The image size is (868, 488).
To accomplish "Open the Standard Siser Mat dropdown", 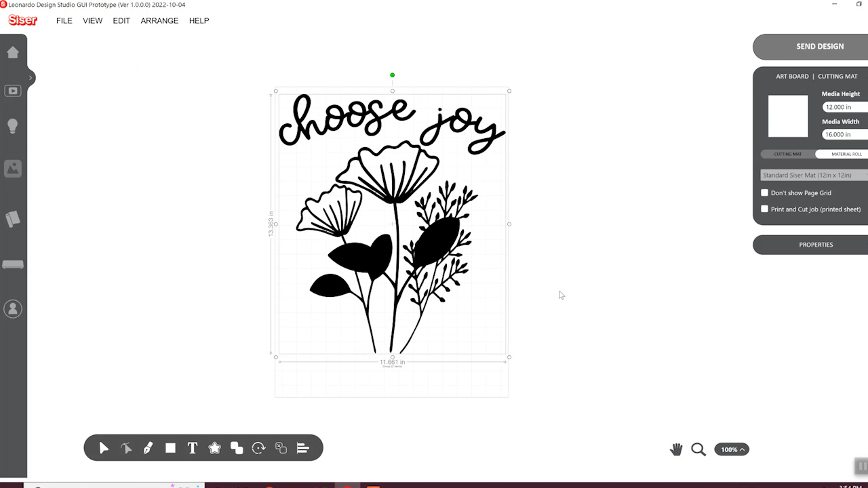I will (x=814, y=176).
